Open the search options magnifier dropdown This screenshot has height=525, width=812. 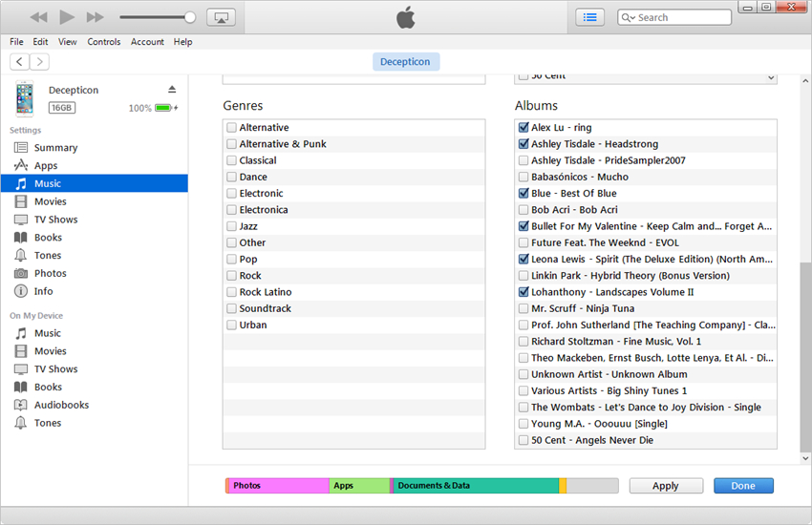628,17
